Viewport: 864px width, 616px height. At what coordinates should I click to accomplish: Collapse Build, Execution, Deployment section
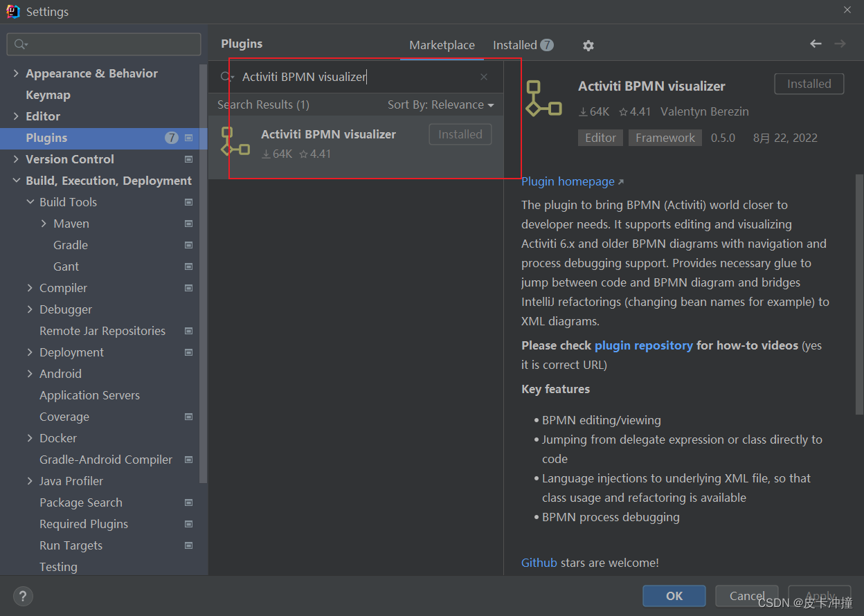[16, 181]
